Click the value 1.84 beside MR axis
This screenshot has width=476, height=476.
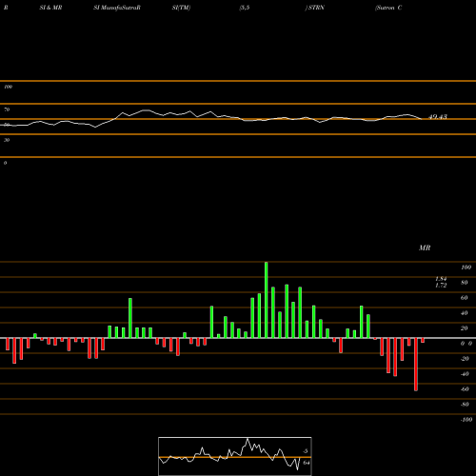click(441, 279)
